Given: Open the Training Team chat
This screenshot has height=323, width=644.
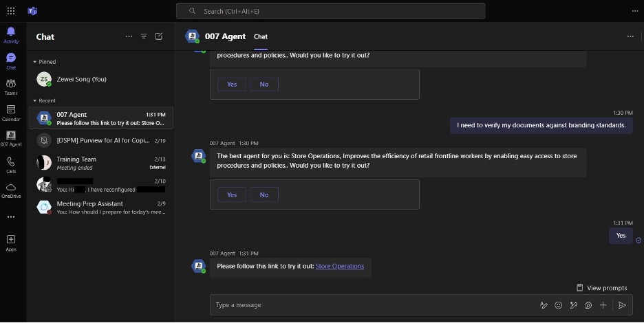Looking at the screenshot, I should (x=101, y=163).
